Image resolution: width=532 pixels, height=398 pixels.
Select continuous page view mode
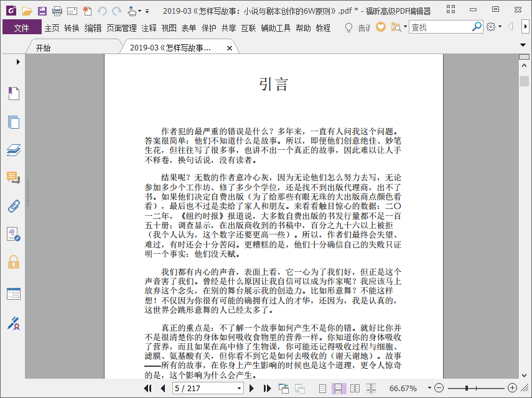pyautogui.click(x=338, y=389)
